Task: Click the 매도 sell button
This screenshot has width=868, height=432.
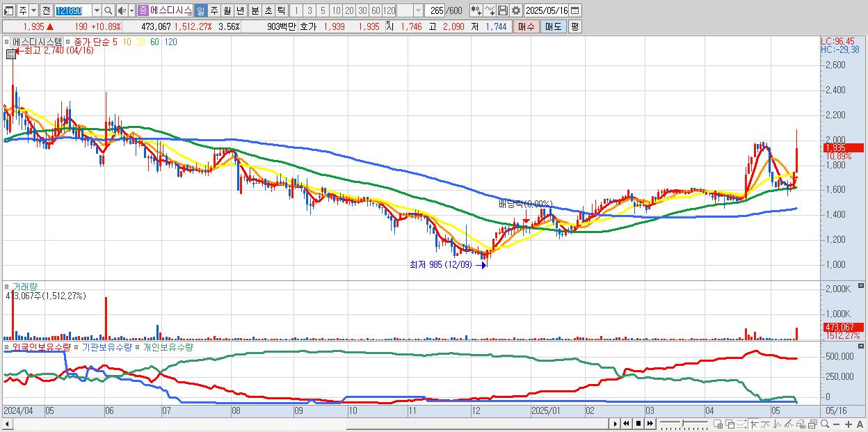Action: point(553,26)
